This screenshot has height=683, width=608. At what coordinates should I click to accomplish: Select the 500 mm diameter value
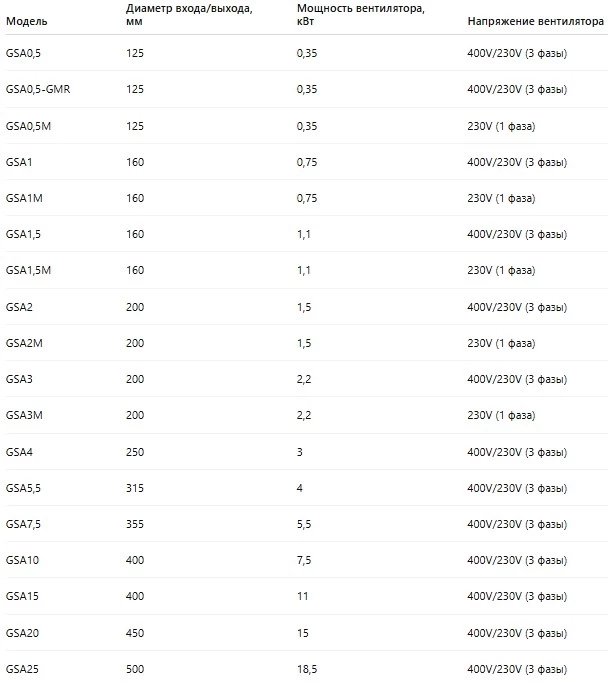(135, 668)
